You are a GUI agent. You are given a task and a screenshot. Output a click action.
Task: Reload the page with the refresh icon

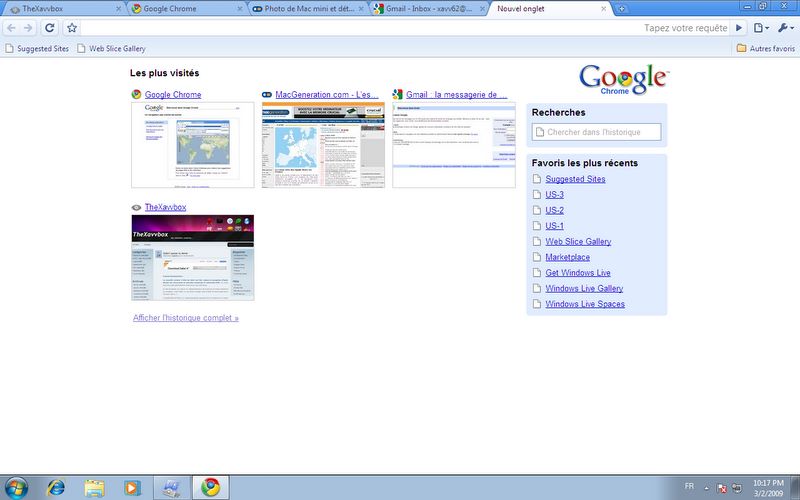coord(49,28)
